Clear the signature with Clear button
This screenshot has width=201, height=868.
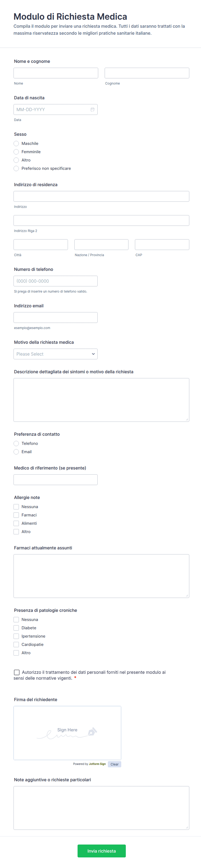tap(115, 764)
